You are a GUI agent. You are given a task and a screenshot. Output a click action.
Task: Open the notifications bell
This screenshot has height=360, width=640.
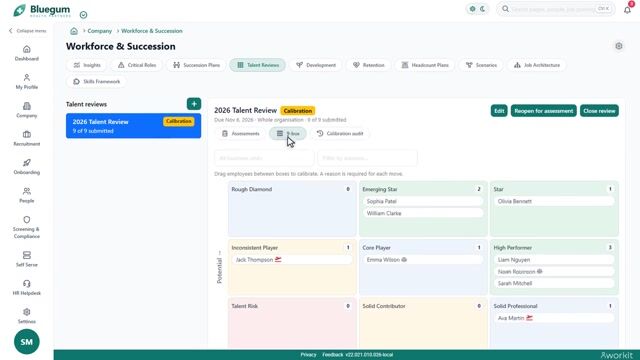(627, 9)
